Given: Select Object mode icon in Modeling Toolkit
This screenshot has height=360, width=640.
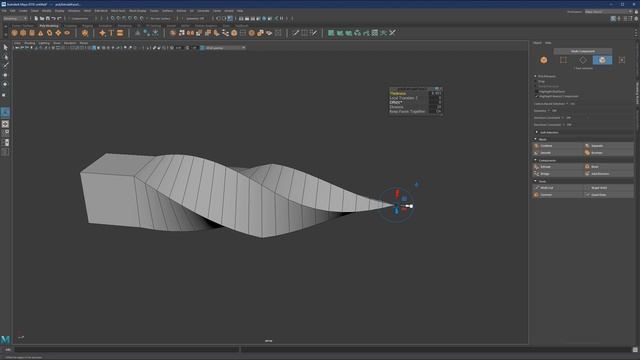Looking at the screenshot, I should [544, 60].
